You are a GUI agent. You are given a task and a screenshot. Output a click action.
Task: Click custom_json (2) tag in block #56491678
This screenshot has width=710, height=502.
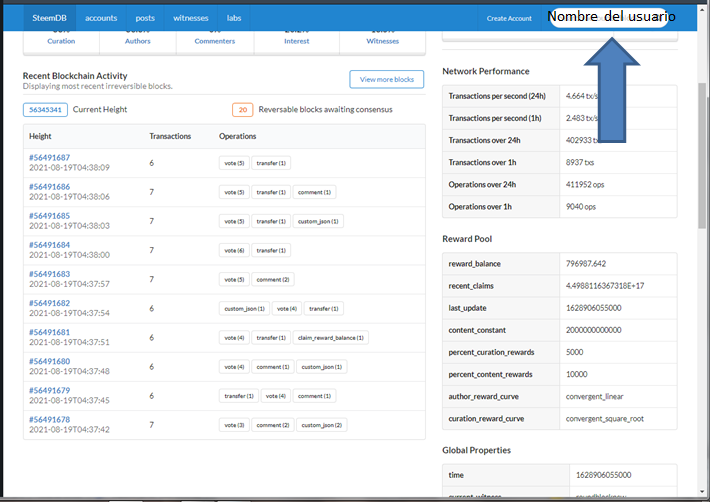[x=321, y=425]
